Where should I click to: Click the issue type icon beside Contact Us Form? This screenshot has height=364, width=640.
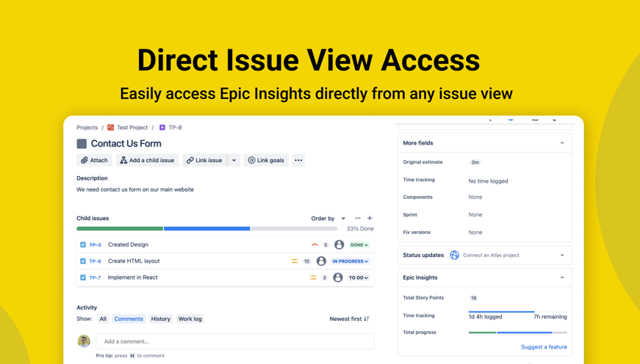click(82, 144)
